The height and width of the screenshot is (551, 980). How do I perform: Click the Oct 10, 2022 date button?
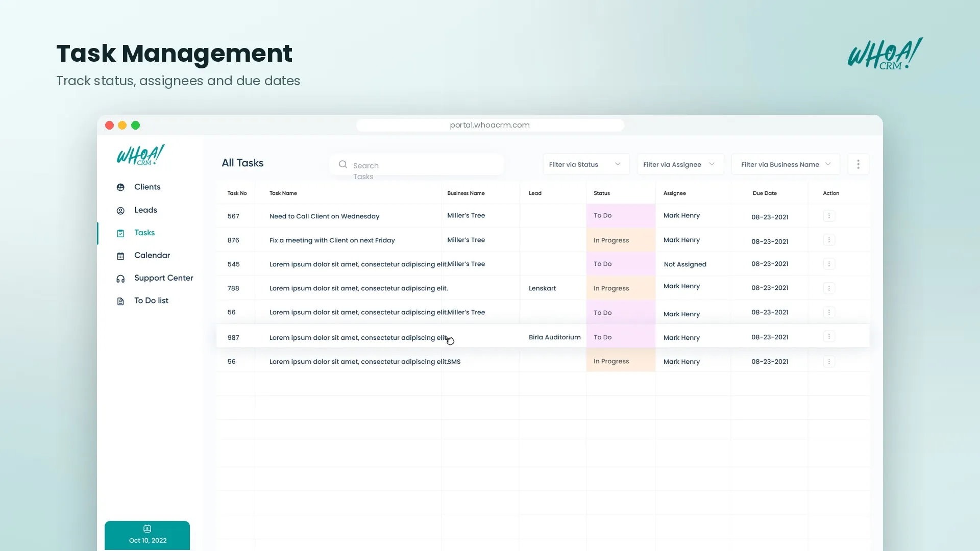(x=147, y=535)
